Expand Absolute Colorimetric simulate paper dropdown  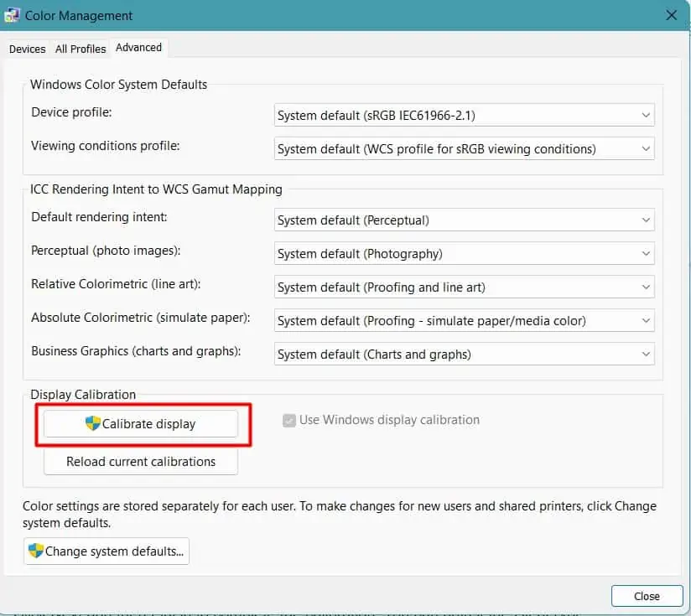click(464, 320)
